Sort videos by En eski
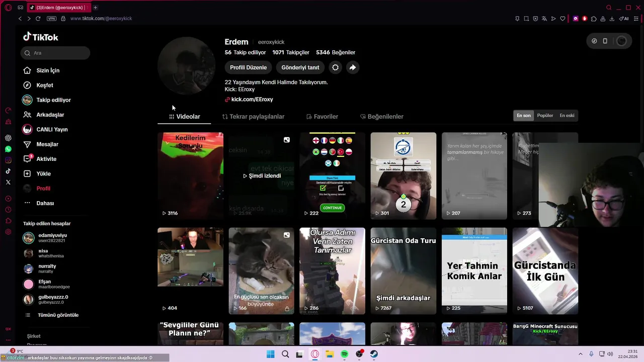The height and width of the screenshot is (362, 644). coord(567,116)
